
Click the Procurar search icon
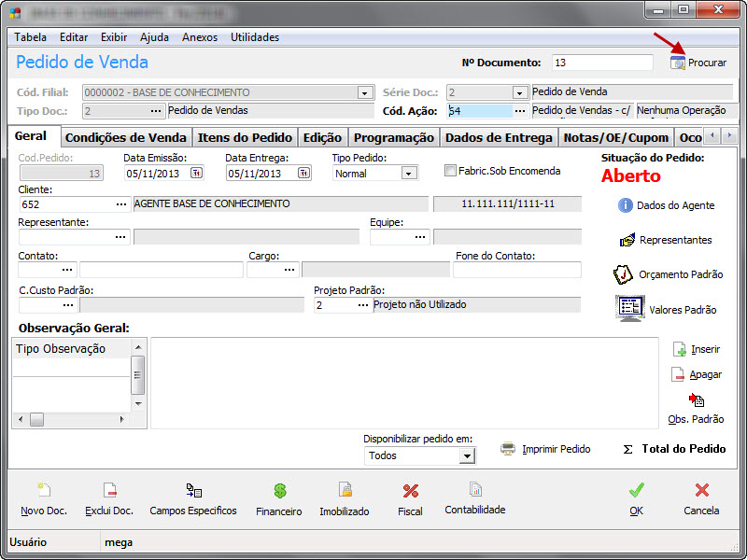point(678,63)
